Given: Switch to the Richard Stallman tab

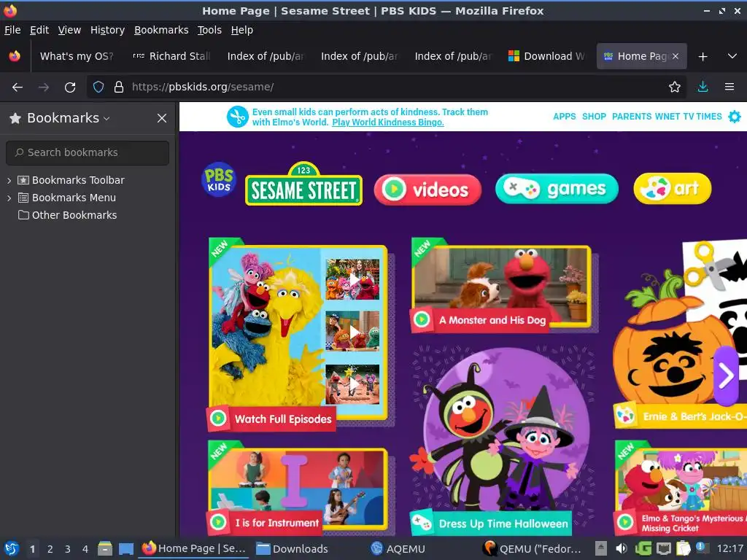Looking at the screenshot, I should coord(171,56).
